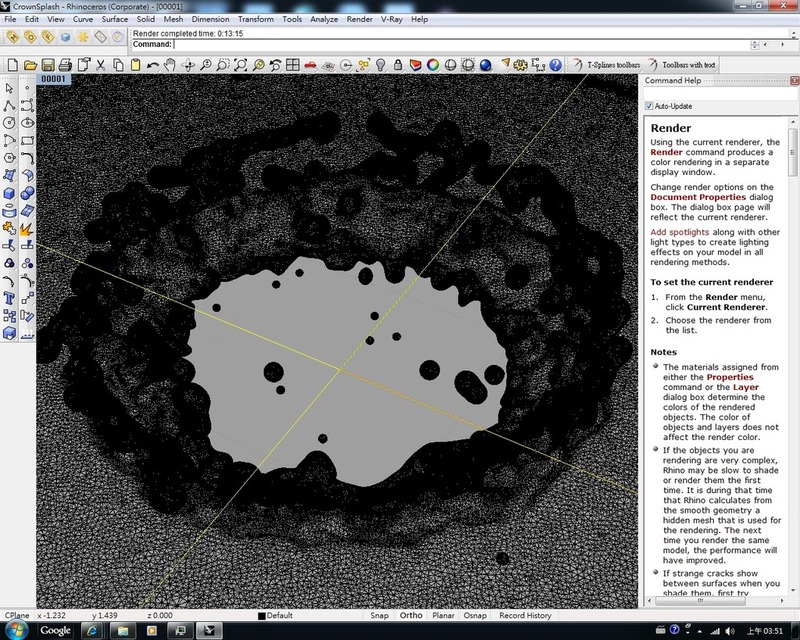The image size is (800, 640).
Task: Click the Toolbars with text button
Action: [682, 65]
